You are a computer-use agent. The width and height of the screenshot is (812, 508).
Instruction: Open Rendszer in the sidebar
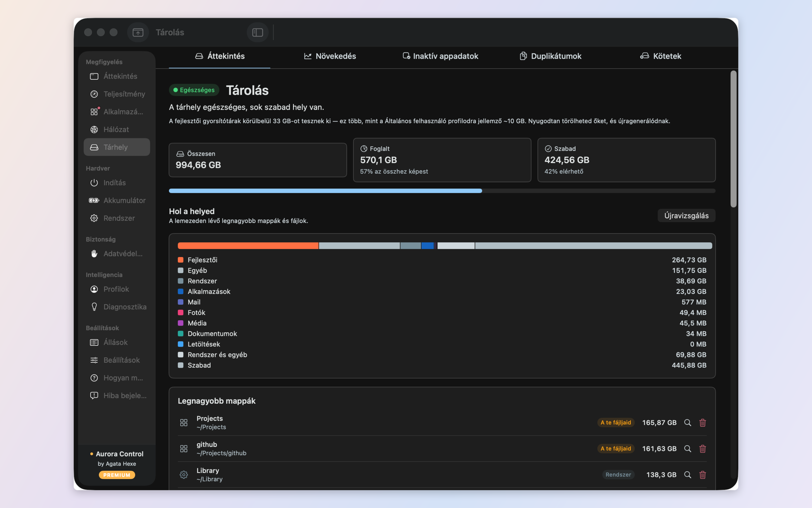point(117,218)
